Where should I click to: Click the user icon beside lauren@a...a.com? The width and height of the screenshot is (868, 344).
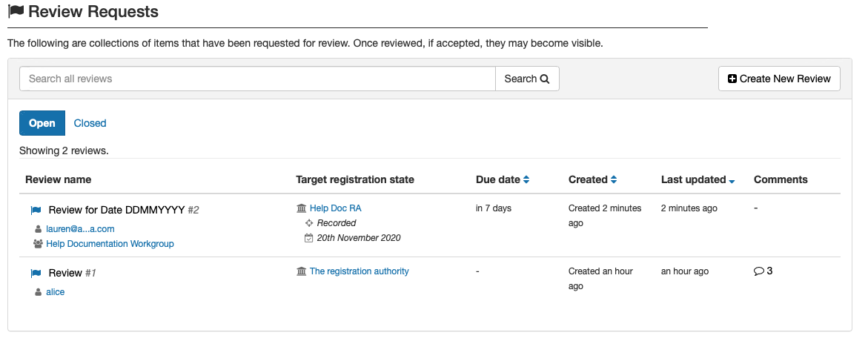(x=39, y=229)
